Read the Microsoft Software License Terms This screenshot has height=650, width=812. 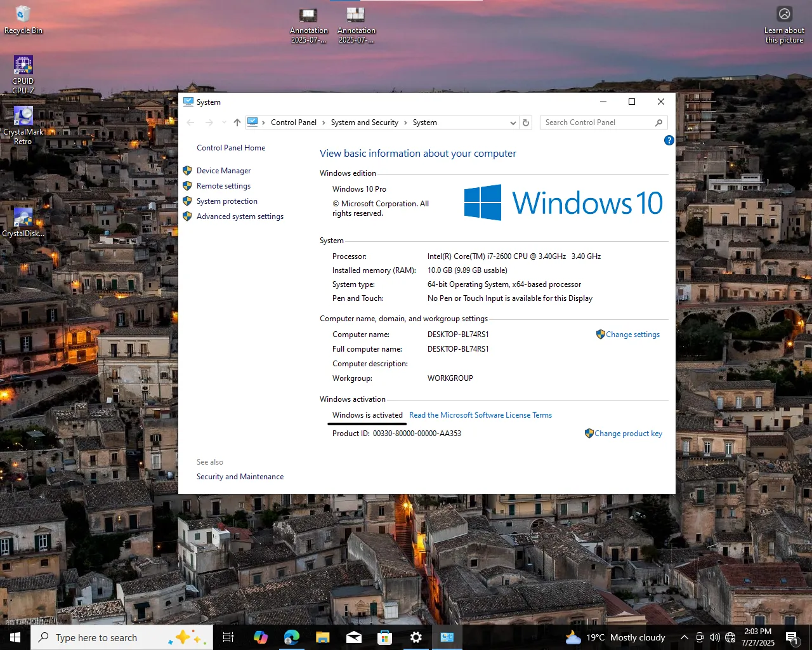tap(480, 415)
